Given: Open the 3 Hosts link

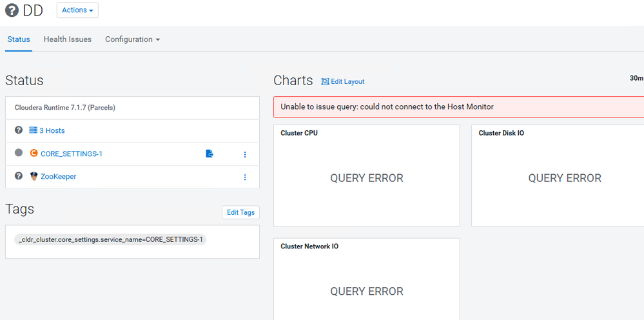Looking at the screenshot, I should (x=52, y=130).
